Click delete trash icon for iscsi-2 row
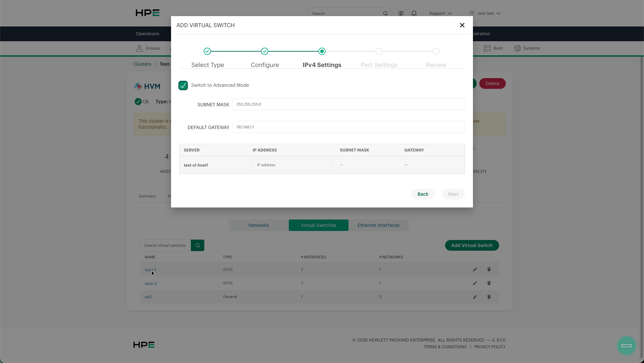The height and width of the screenshot is (363, 644). (x=489, y=283)
